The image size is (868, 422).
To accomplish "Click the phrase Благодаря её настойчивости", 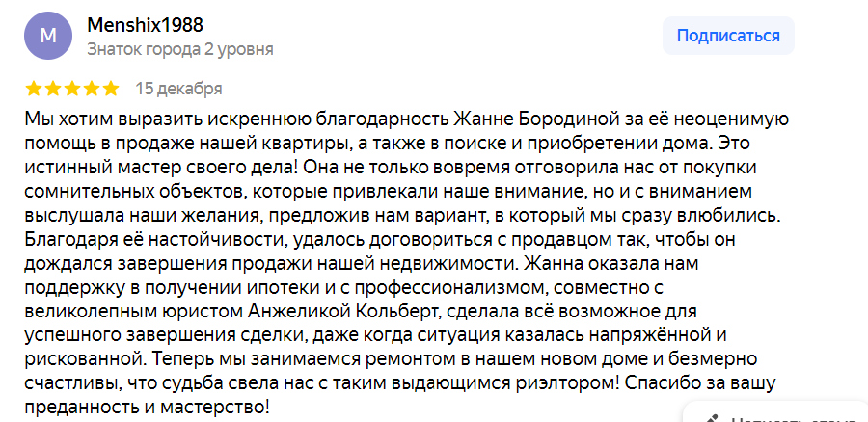I will [x=156, y=240].
